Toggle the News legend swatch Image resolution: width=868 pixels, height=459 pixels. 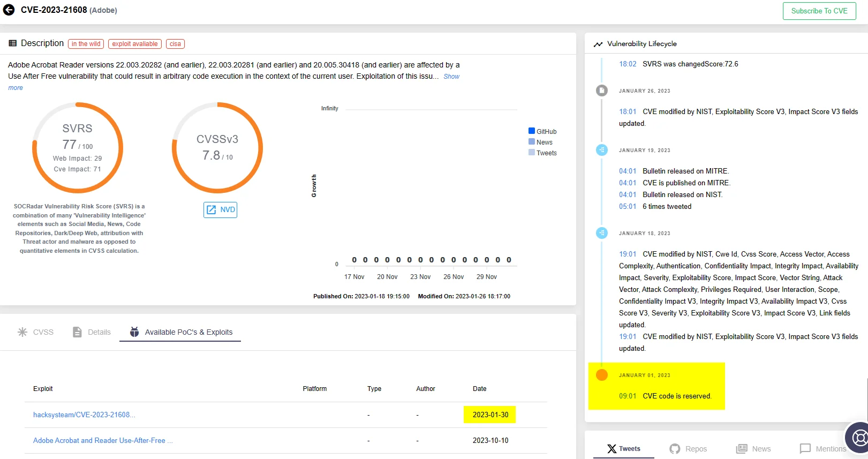click(532, 141)
